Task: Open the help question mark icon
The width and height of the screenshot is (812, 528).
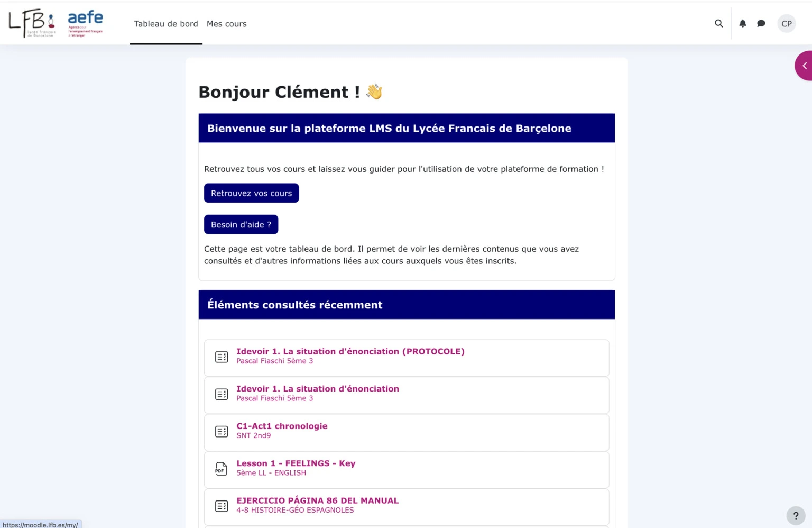Action: (796, 515)
